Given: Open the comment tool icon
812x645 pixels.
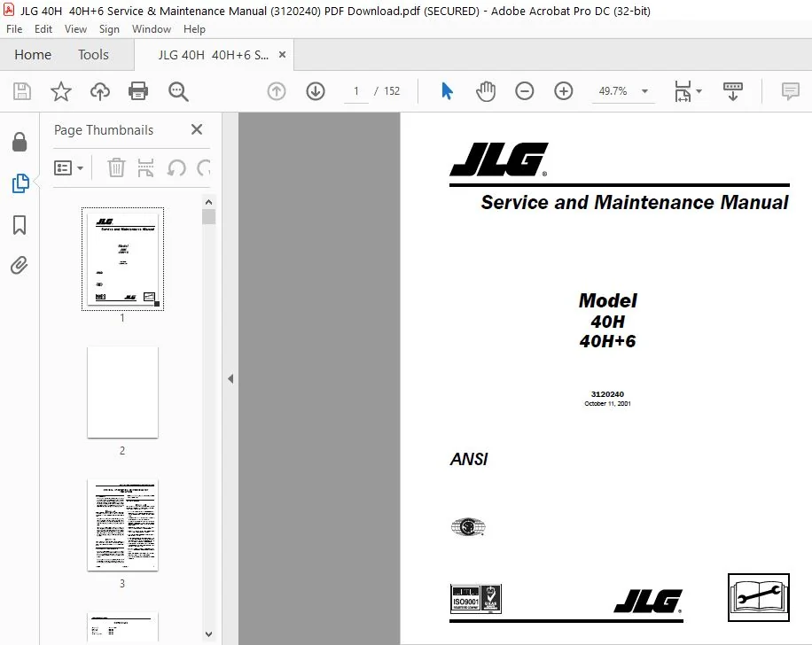Looking at the screenshot, I should (x=790, y=91).
